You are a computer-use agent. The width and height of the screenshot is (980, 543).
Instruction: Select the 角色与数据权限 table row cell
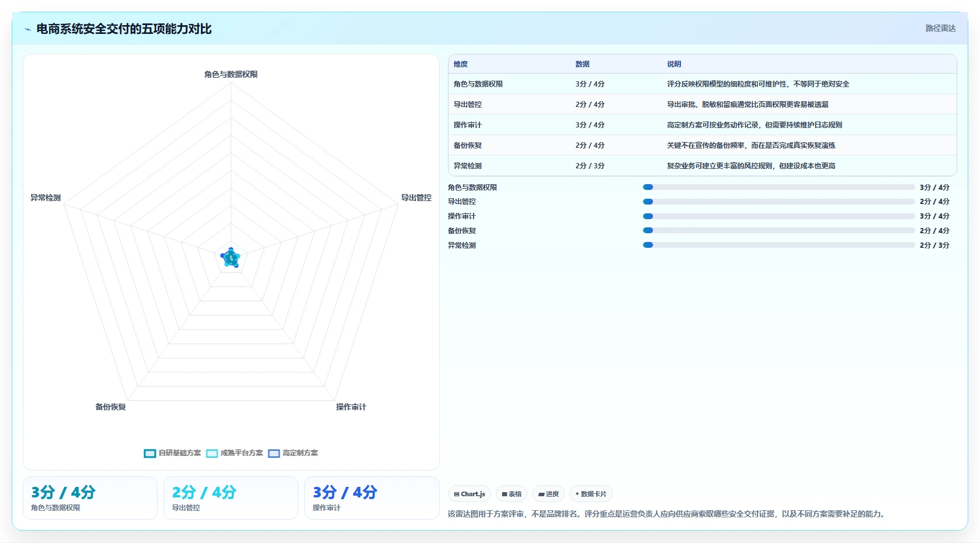tap(478, 84)
